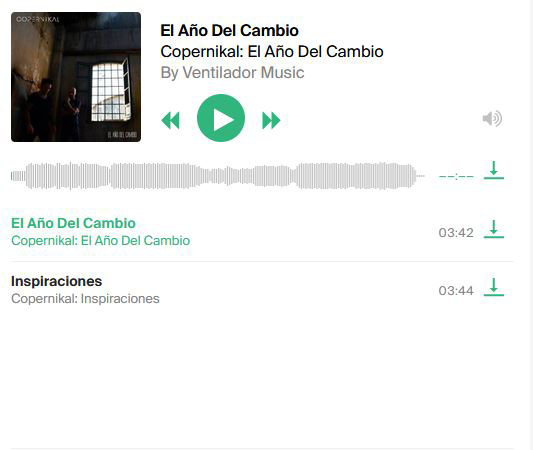This screenshot has height=450, width=533.
Task: Select El Año Del Cambio in the playlist
Action: coord(73,223)
